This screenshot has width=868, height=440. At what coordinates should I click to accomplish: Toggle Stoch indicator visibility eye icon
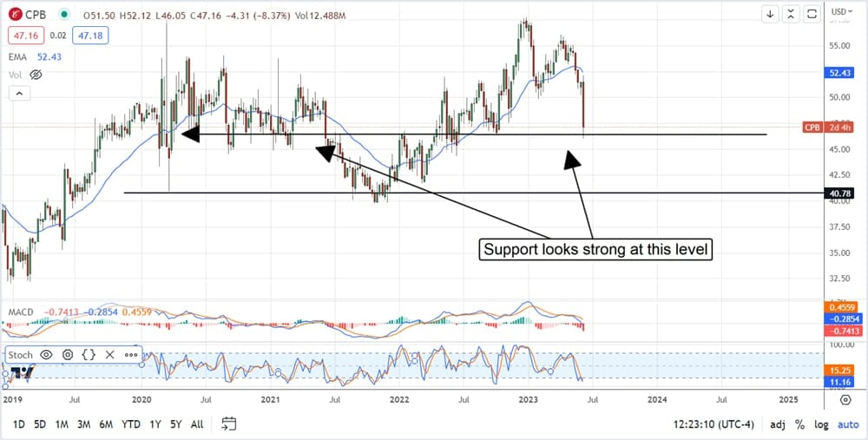(x=46, y=355)
